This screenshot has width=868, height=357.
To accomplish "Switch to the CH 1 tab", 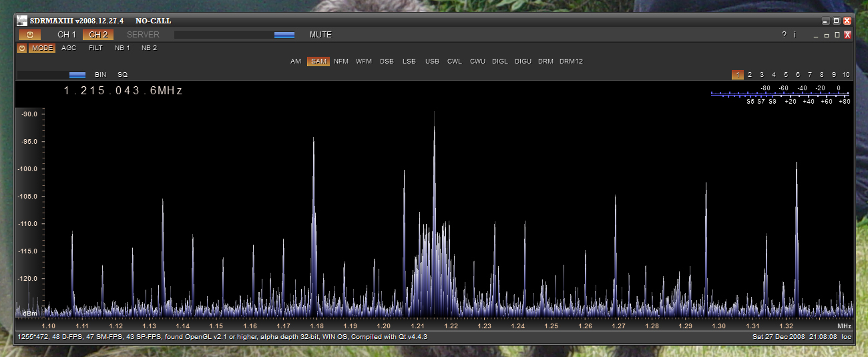I will click(x=67, y=35).
